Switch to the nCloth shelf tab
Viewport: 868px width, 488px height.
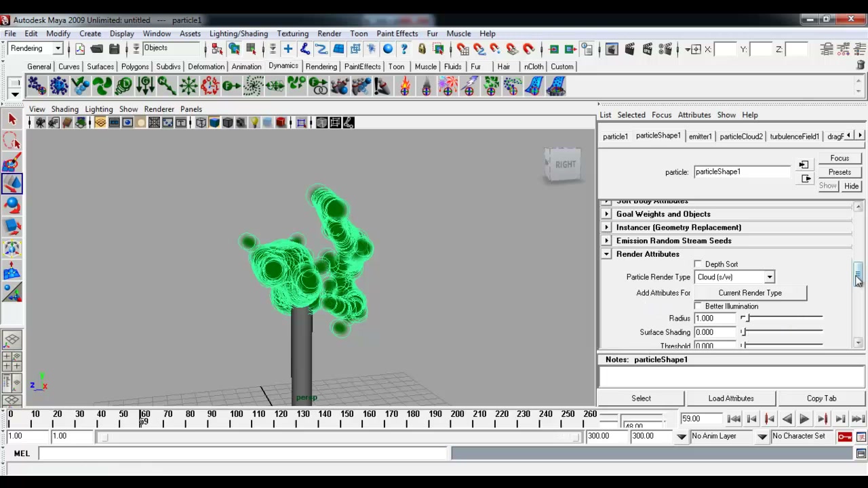tap(534, 66)
